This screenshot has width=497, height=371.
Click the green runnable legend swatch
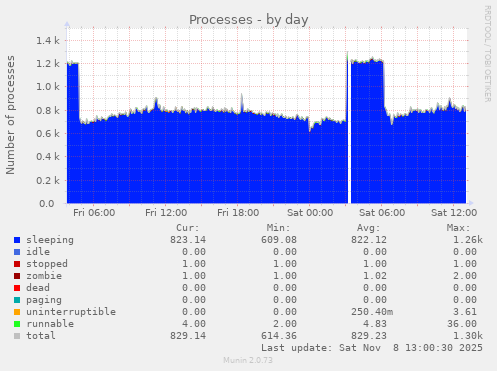(x=17, y=324)
